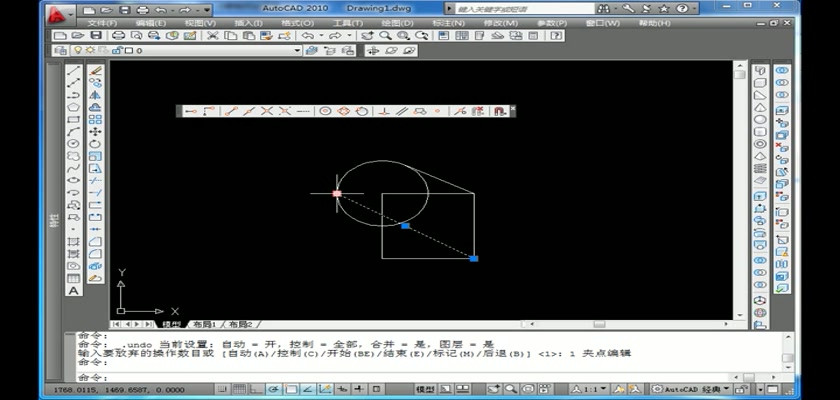This screenshot has height=400, width=840.
Task: Select the Explode modify tool
Action: coord(95,266)
